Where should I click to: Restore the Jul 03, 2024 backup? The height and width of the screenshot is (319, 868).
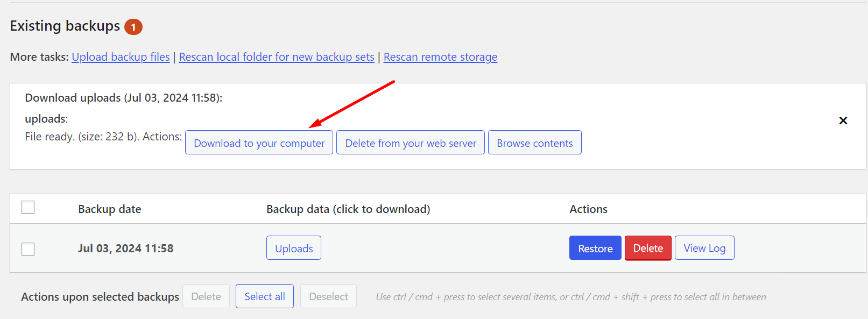[x=595, y=247]
